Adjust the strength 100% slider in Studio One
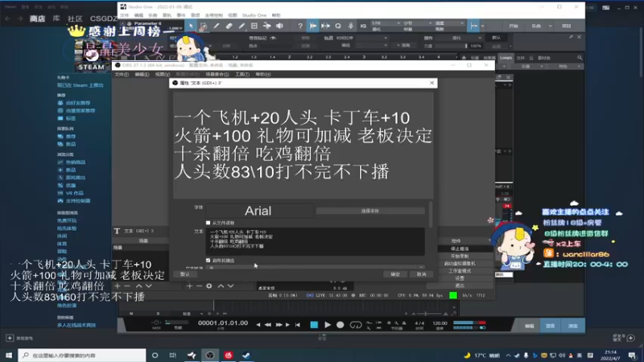Image resolution: width=644 pixels, height=362 pixels. pyautogui.click(x=452, y=46)
